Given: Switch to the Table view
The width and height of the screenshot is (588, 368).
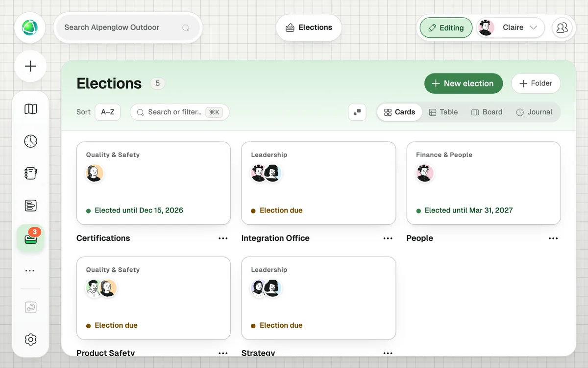Looking at the screenshot, I should (x=443, y=112).
